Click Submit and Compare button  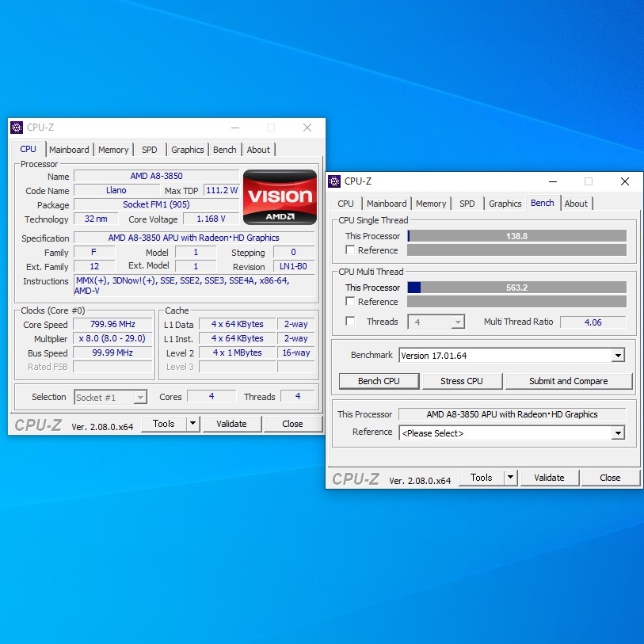coord(569,381)
